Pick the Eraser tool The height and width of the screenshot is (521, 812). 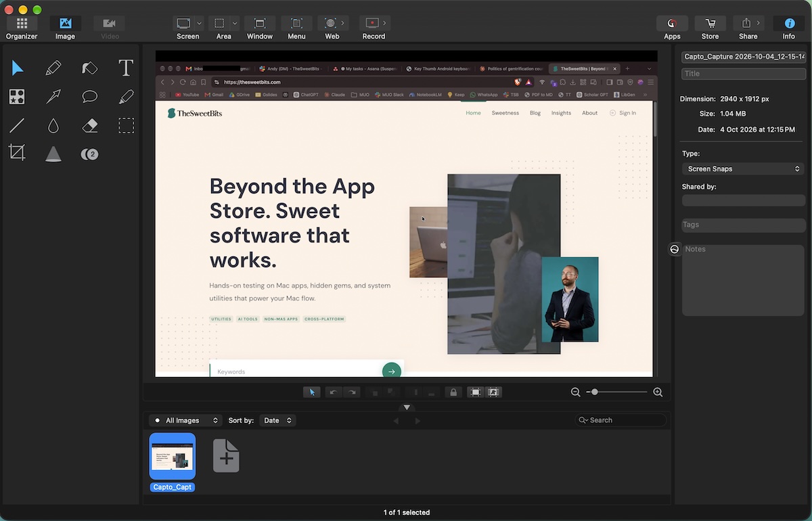pos(90,125)
